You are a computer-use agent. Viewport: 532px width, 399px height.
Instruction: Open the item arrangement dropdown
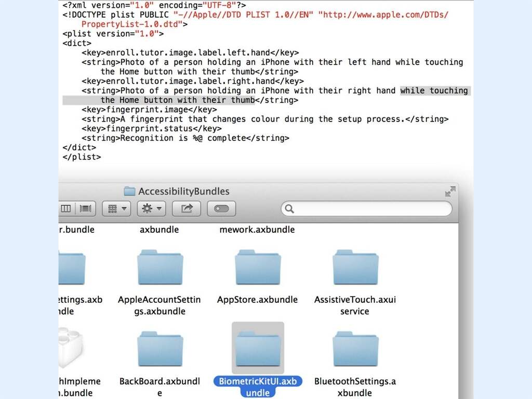click(x=116, y=208)
